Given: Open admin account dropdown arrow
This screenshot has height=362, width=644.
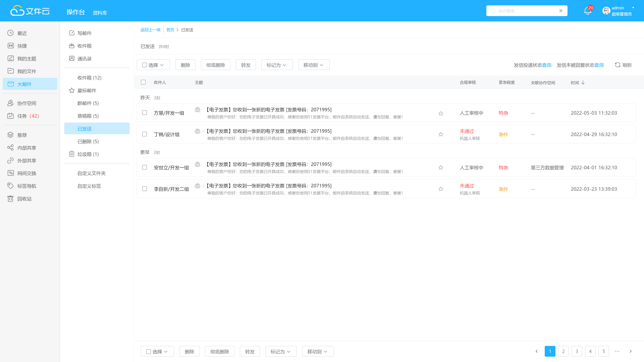Looking at the screenshot, I should pyautogui.click(x=633, y=8).
